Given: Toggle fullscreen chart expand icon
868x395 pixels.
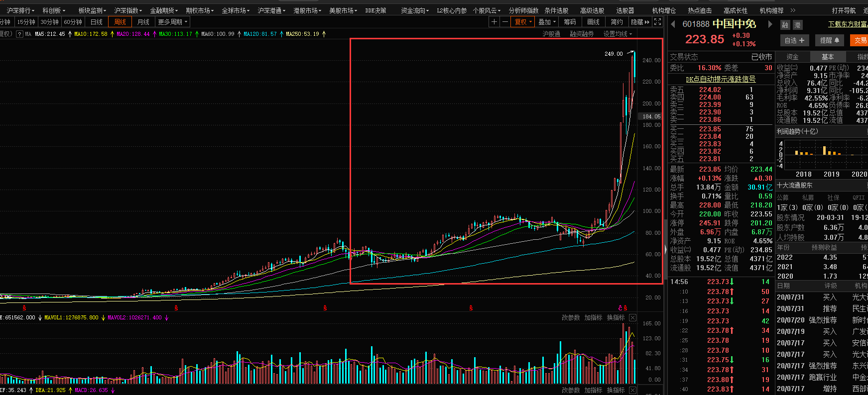Looking at the screenshot, I should 657,22.
